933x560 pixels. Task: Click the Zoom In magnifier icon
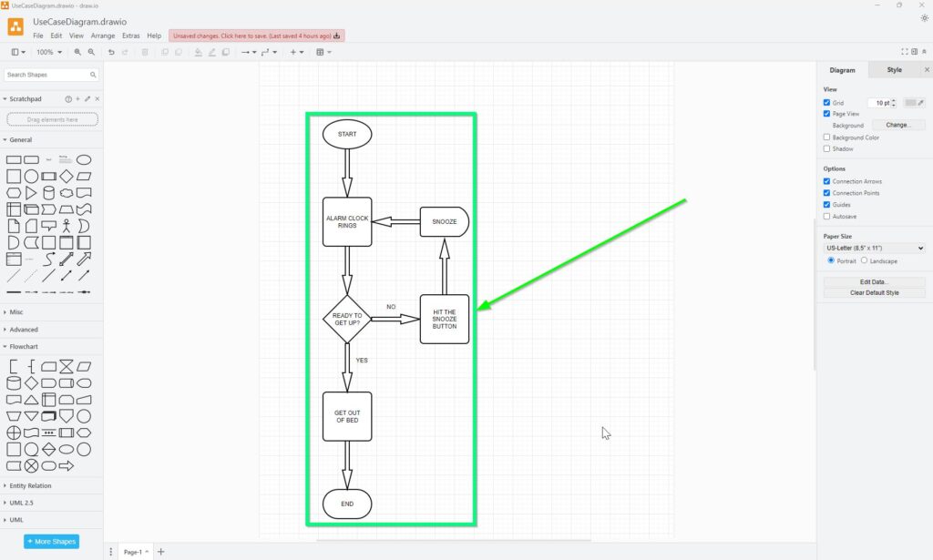(x=77, y=52)
